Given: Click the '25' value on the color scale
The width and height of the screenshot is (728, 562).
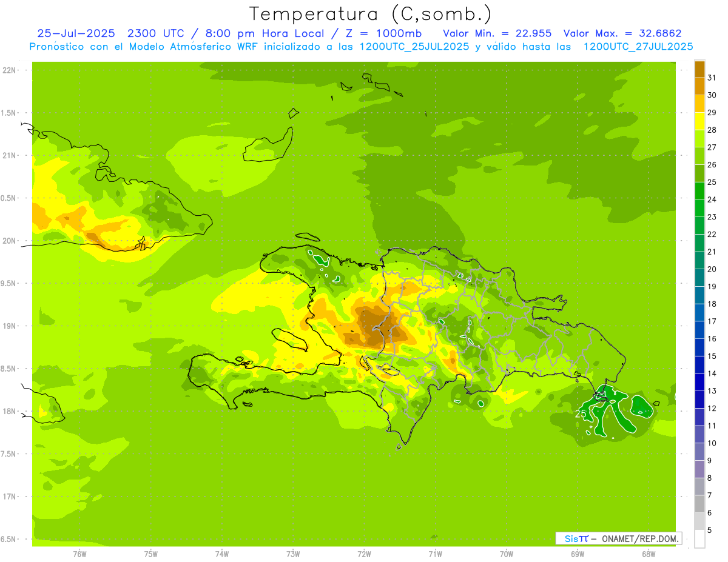Looking at the screenshot, I should (x=712, y=182).
